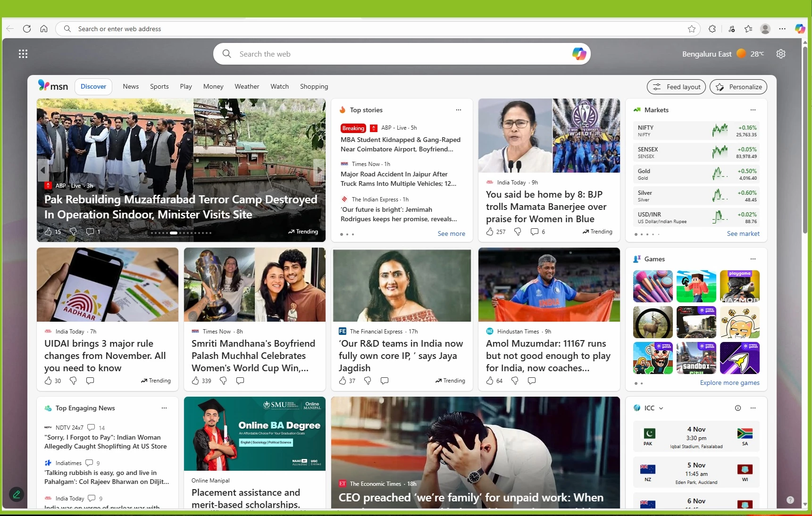
Task: Click the vertical page scrollbar
Action: point(805,139)
